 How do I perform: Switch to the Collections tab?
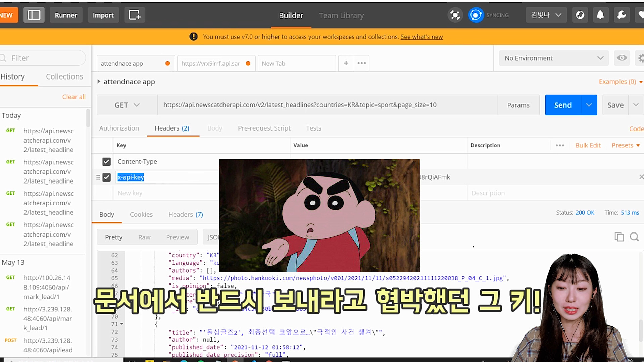point(64,76)
